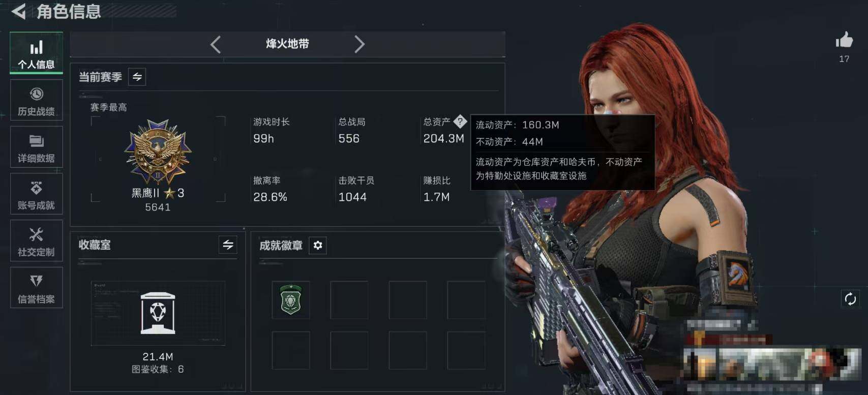
Task: Open the 历史战绩 sidebar tab
Action: (x=36, y=100)
